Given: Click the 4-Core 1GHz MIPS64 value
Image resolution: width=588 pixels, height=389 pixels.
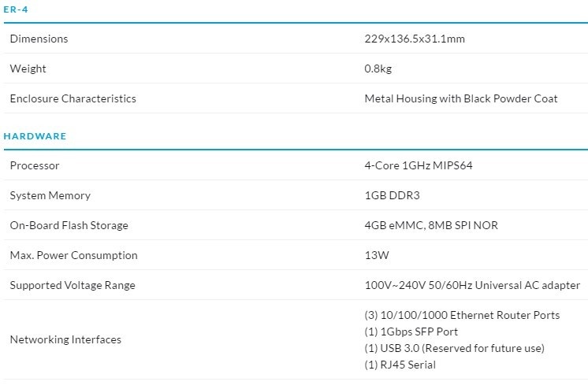Looking at the screenshot, I should [418, 165].
